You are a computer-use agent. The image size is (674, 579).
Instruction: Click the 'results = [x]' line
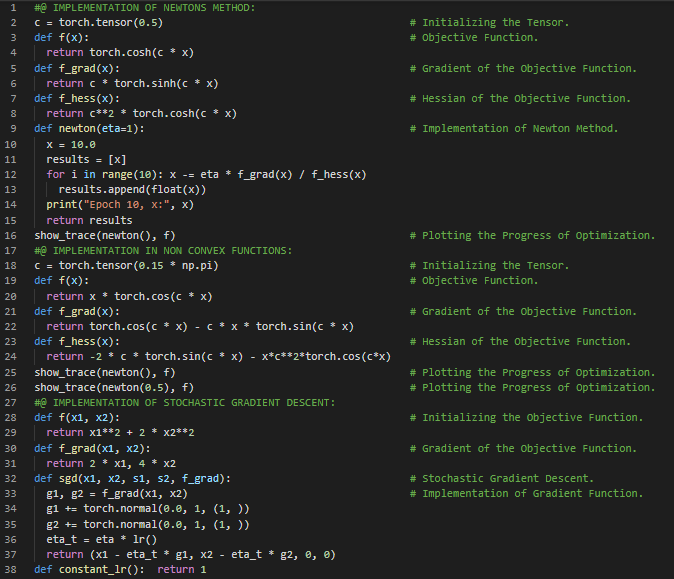pyautogui.click(x=86, y=159)
